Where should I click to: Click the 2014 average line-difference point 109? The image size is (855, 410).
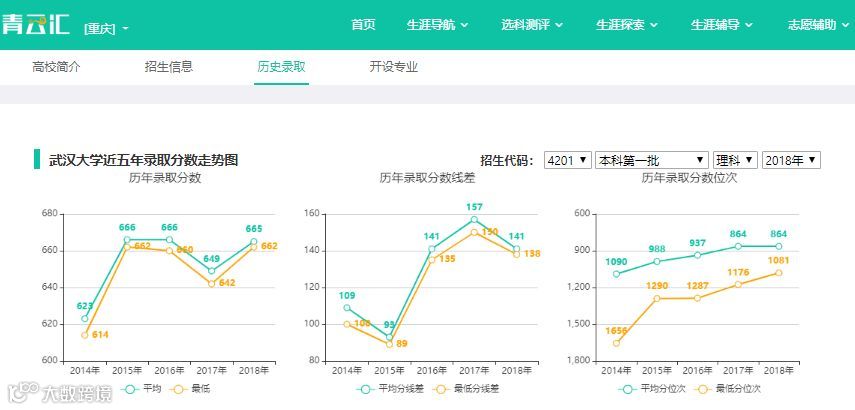(347, 308)
